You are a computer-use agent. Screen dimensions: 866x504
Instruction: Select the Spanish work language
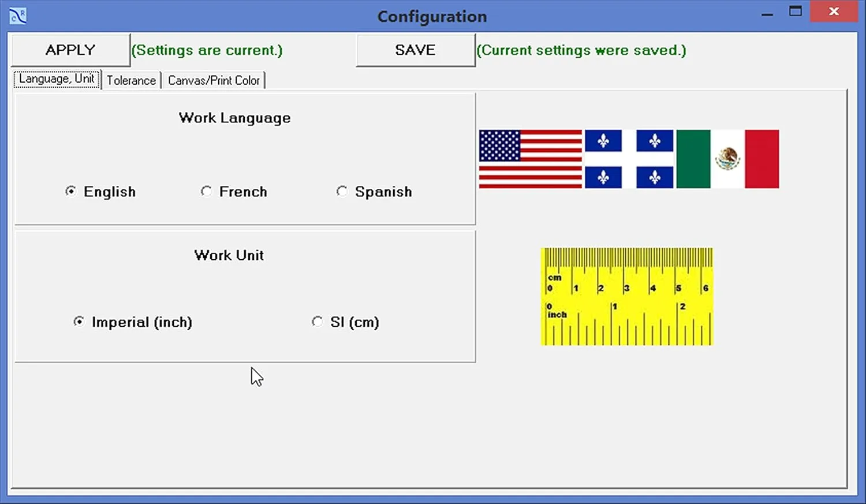pyautogui.click(x=342, y=191)
